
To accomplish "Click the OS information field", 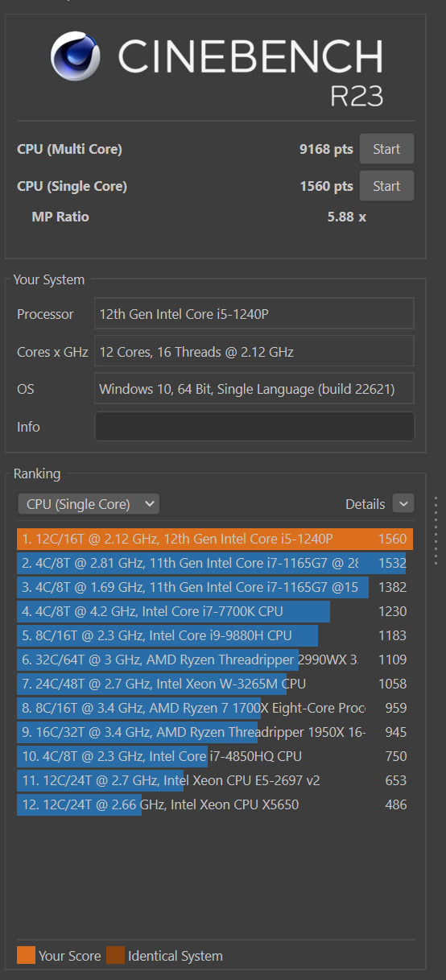I will click(x=254, y=389).
